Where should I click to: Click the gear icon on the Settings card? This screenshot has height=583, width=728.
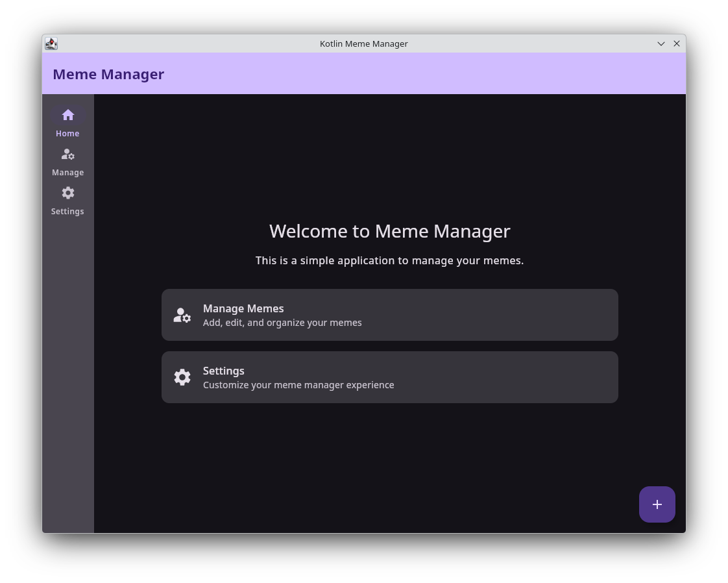tap(182, 377)
